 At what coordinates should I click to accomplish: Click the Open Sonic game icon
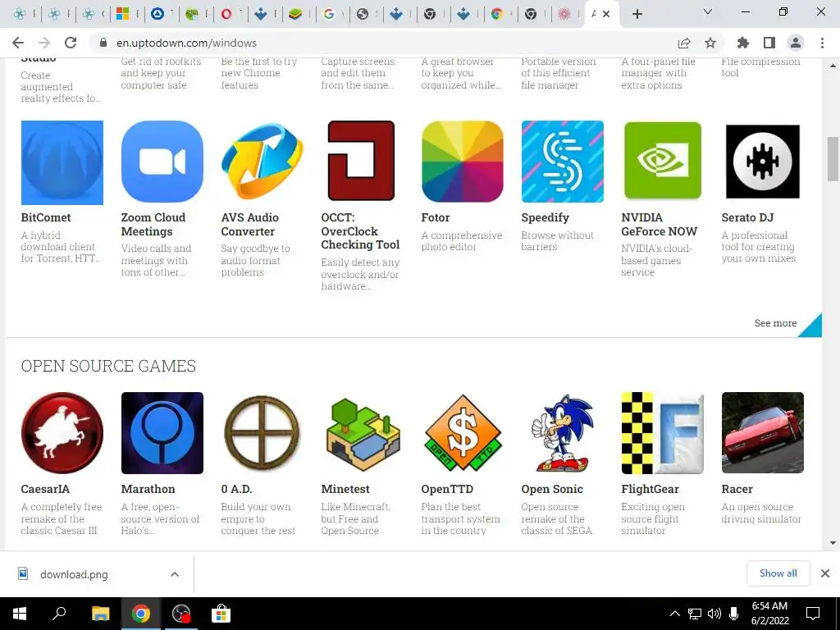point(563,433)
